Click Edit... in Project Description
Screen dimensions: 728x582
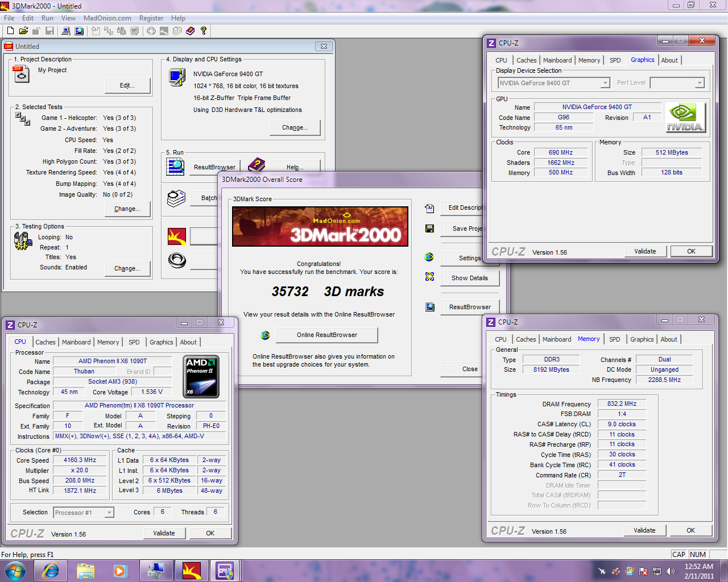pyautogui.click(x=127, y=86)
